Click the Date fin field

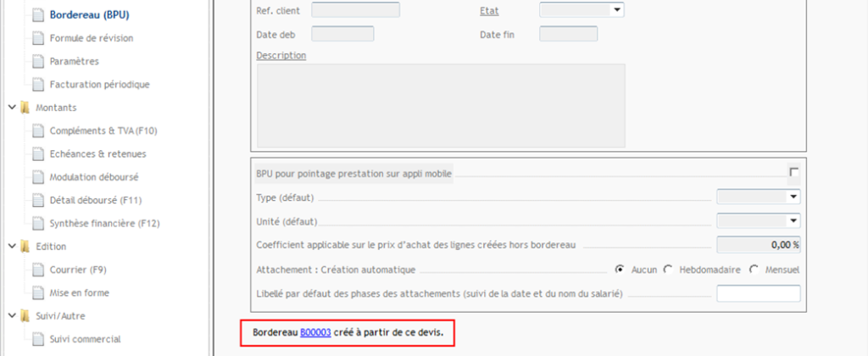point(569,34)
